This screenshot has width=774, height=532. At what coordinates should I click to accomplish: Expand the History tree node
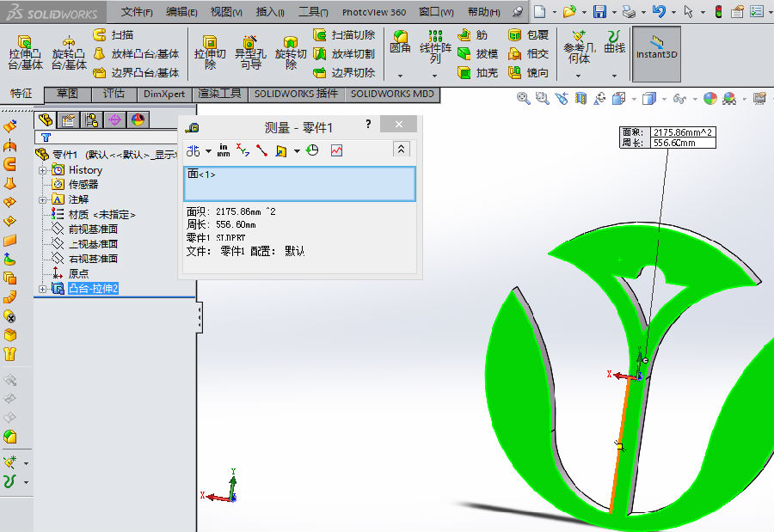[43, 170]
